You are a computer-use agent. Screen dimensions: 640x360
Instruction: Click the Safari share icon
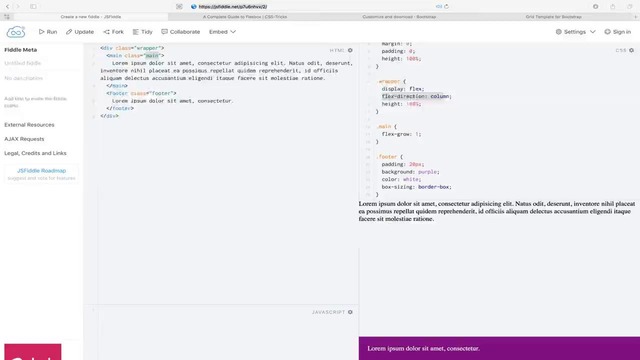coord(613,7)
